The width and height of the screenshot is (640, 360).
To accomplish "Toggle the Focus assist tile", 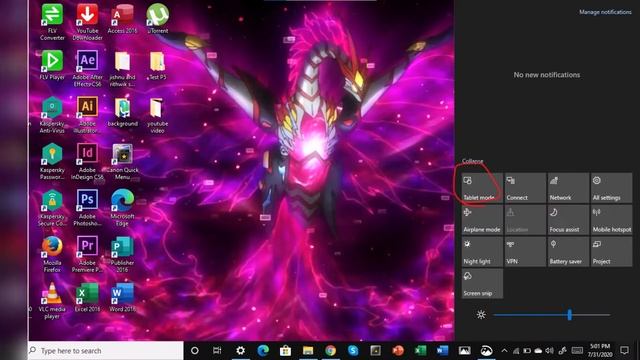I will tap(568, 220).
